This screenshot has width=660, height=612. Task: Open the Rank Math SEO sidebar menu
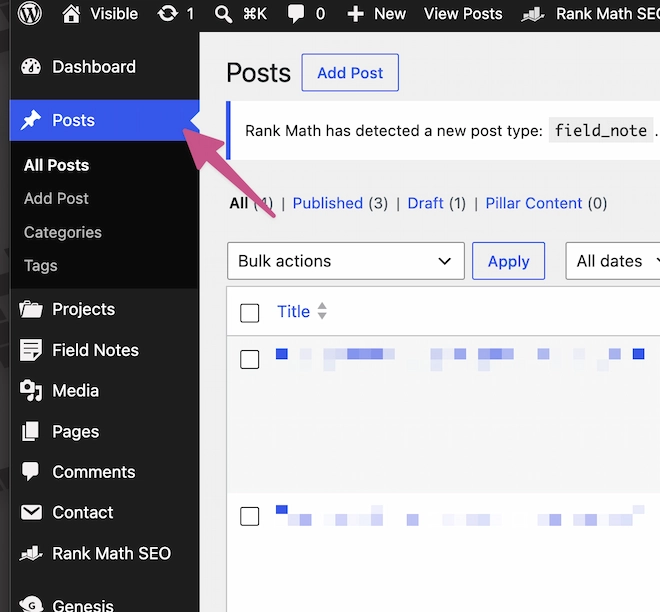(x=104, y=553)
